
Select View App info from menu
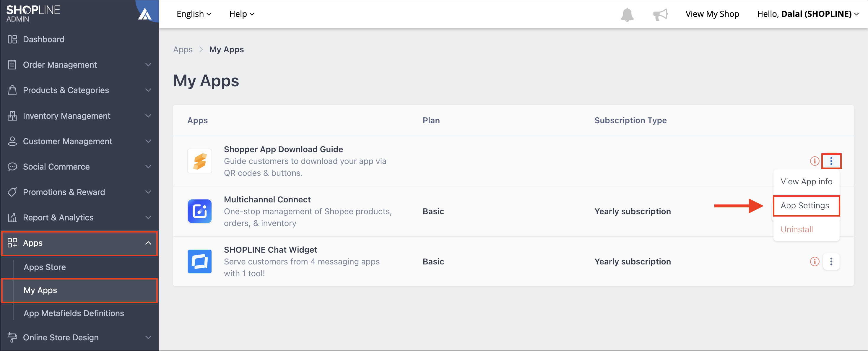pyautogui.click(x=806, y=182)
